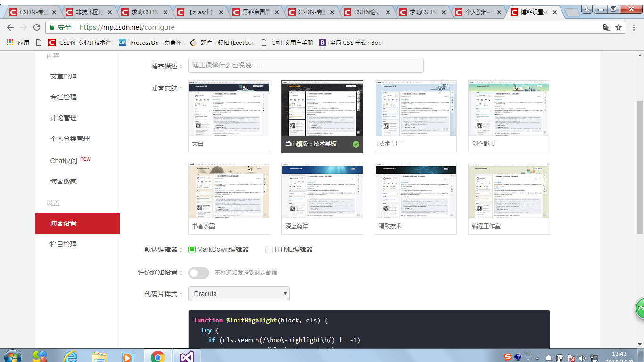
Task: Open the Apps shortcut in bookmarks bar
Action: point(18,42)
